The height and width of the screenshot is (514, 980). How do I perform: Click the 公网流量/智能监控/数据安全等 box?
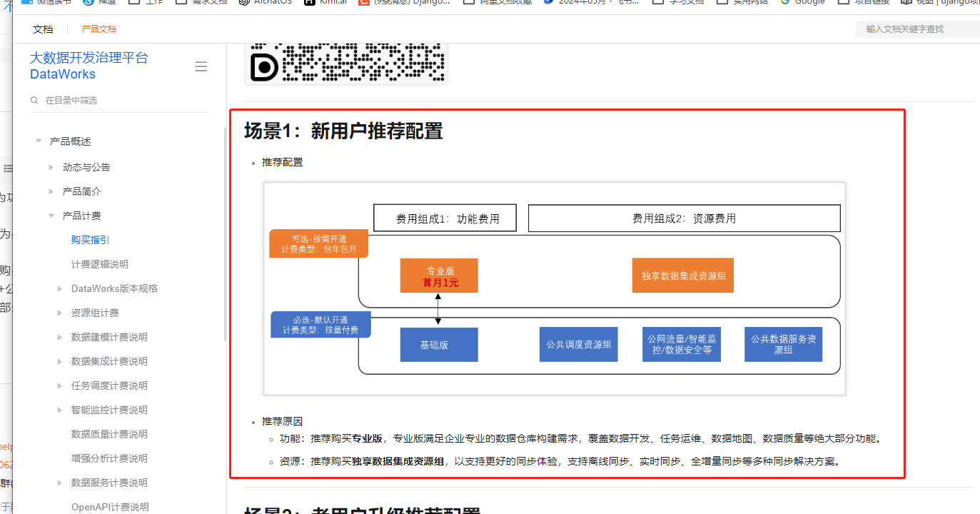tap(682, 345)
